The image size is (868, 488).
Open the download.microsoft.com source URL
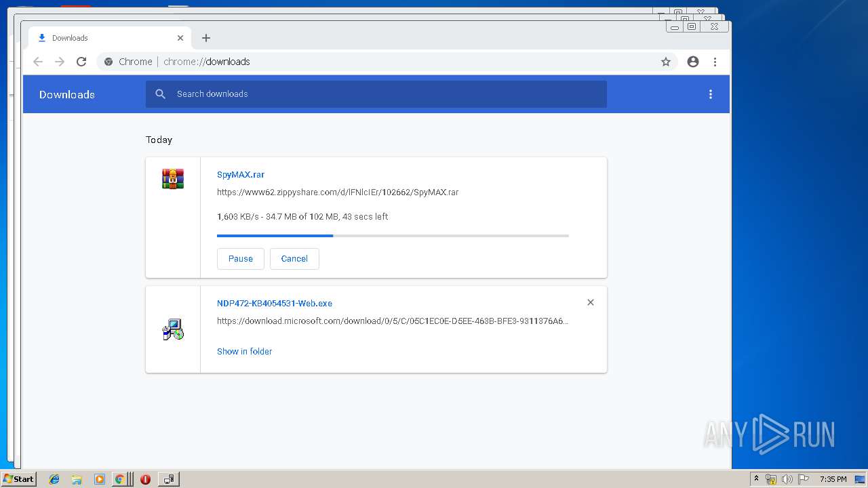click(393, 321)
